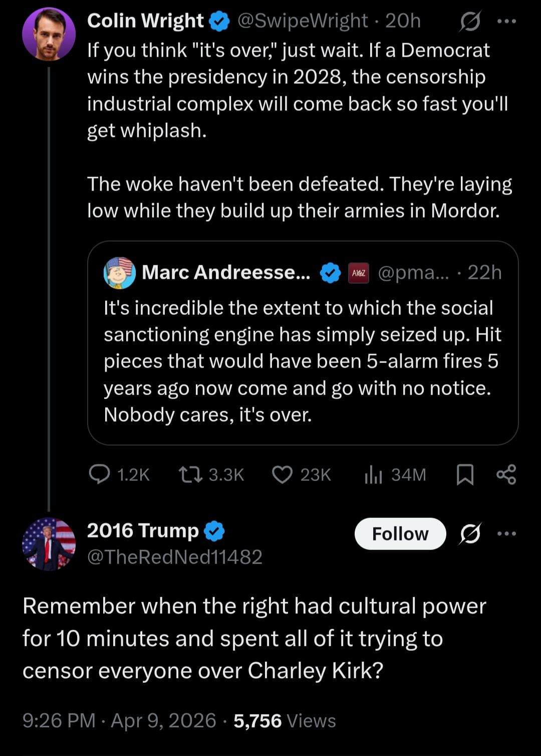Open more options for 2016 Trump's post
Image resolution: width=541 pixels, height=756 pixels.
point(507,534)
